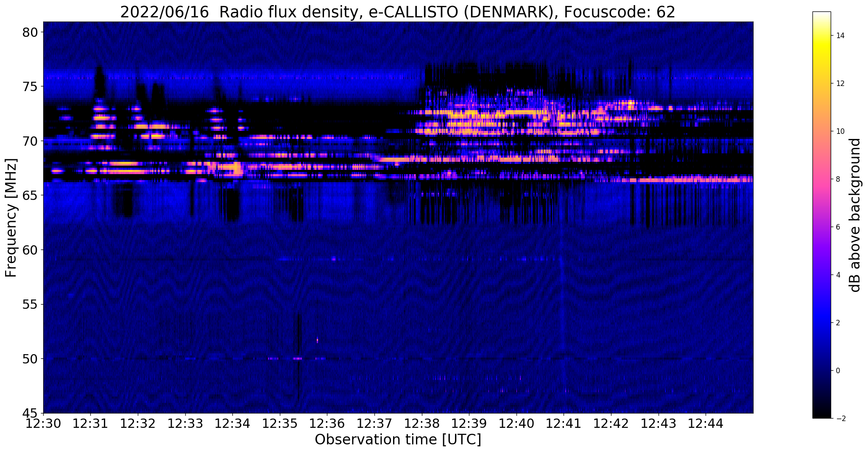Click the 2 value on the colorbar
This screenshot has width=868, height=452.
[837, 323]
